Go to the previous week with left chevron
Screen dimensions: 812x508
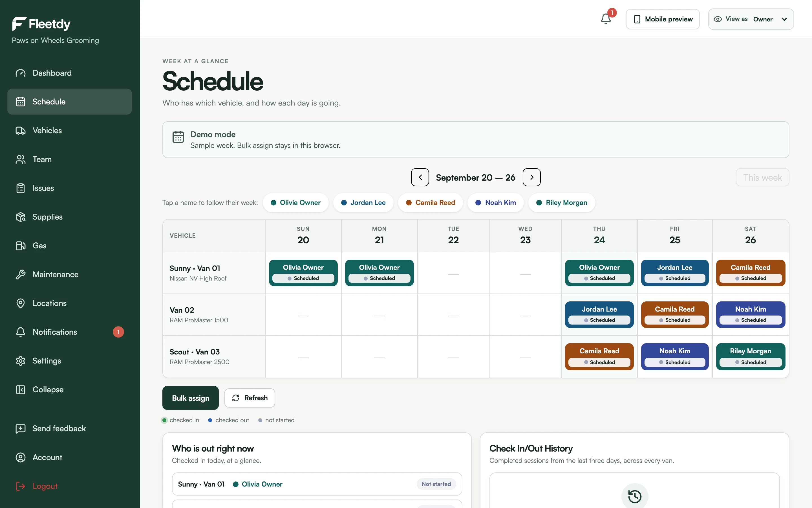pyautogui.click(x=420, y=178)
